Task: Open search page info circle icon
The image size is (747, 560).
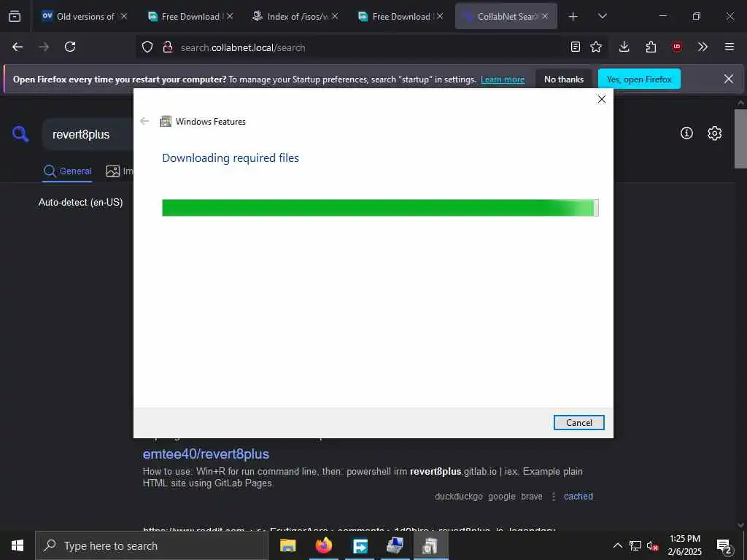Action: tap(686, 133)
